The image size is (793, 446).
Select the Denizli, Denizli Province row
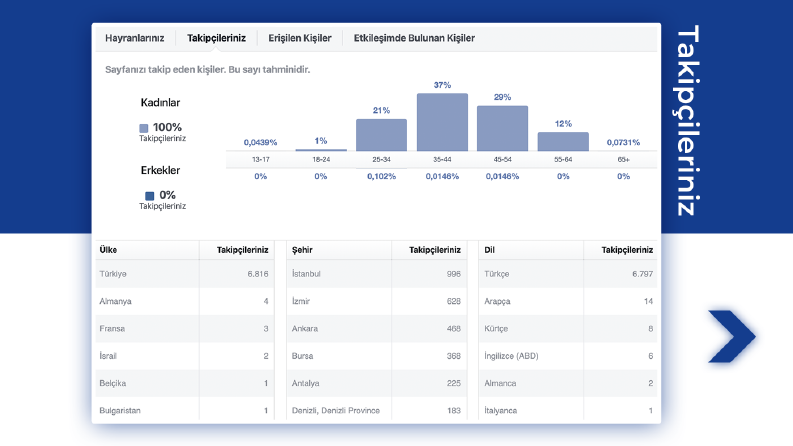point(377,410)
